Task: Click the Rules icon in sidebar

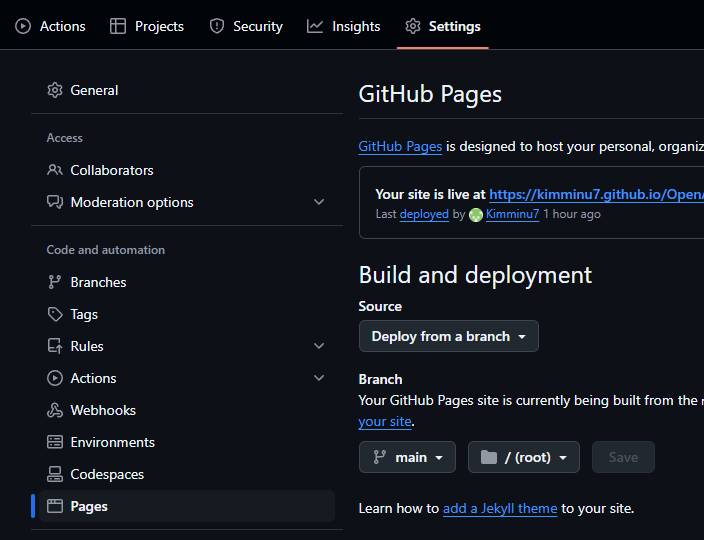Action: [55, 346]
